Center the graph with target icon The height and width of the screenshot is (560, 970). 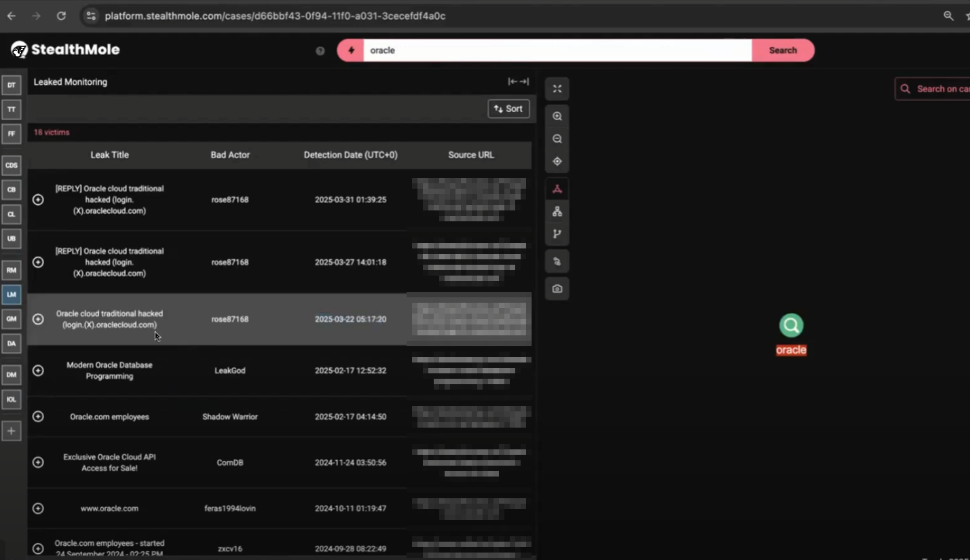[557, 162]
